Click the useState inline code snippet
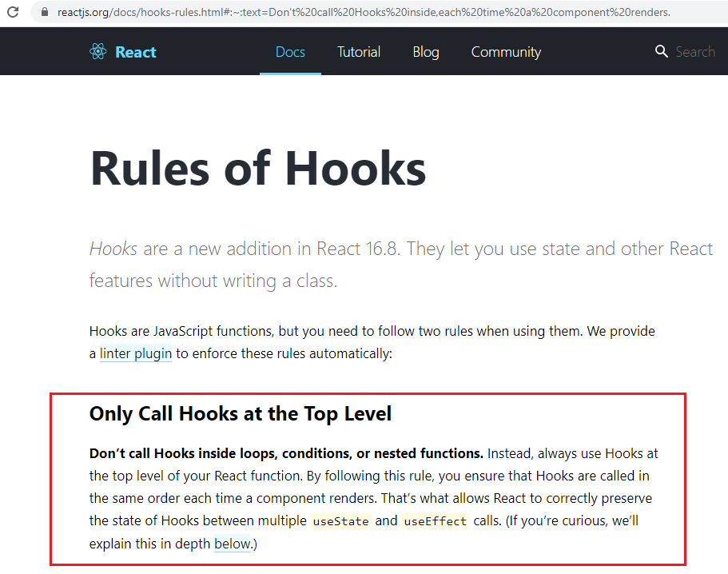This screenshot has width=728, height=574. pyautogui.click(x=341, y=521)
